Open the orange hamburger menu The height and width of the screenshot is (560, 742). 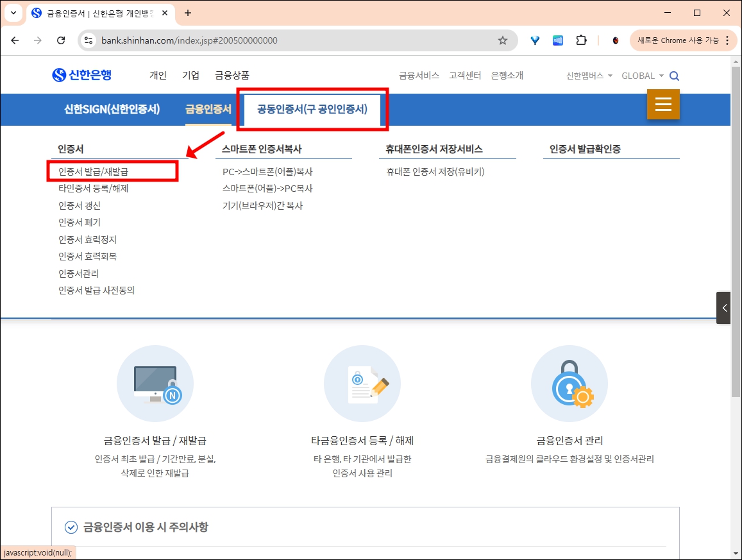point(663,103)
